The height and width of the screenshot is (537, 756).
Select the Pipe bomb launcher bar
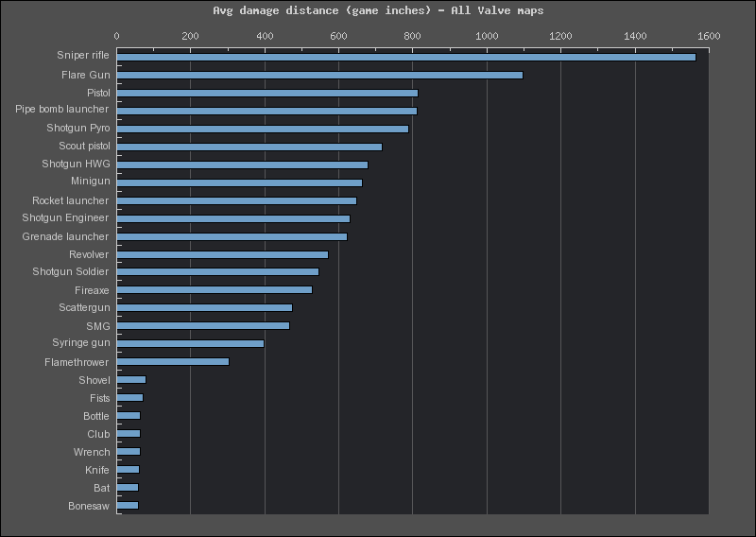[266, 111]
